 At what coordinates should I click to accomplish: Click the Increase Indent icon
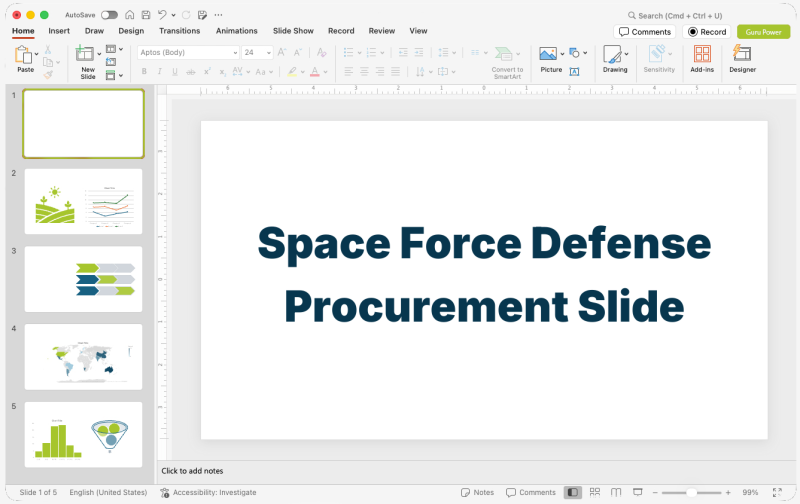(419, 52)
